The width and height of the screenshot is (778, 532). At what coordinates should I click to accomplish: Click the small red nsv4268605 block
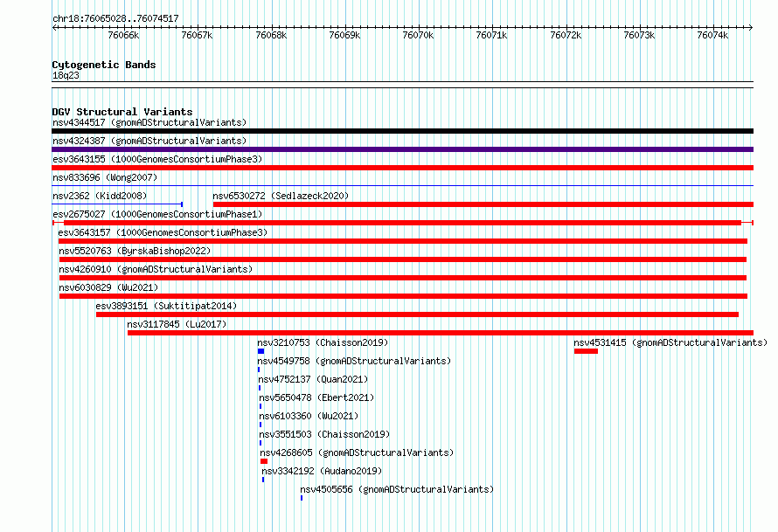click(264, 461)
